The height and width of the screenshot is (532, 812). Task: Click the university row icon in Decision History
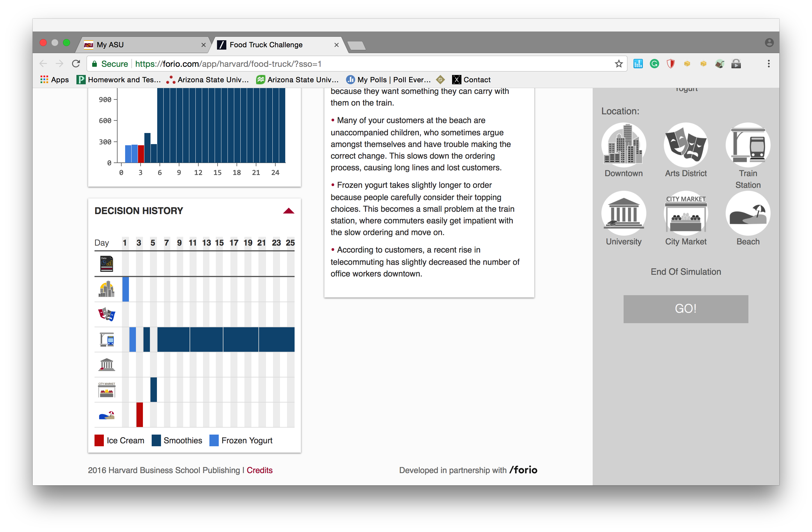click(x=107, y=365)
